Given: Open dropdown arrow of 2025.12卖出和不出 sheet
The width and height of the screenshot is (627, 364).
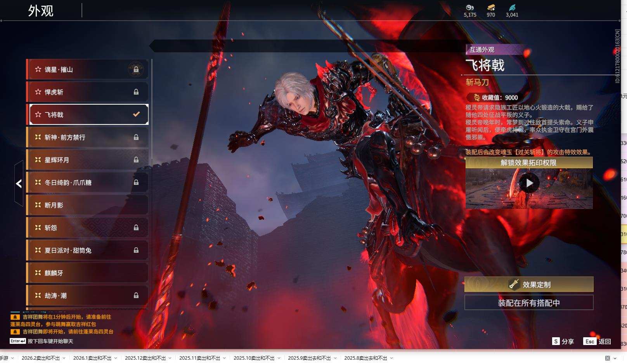Looking at the screenshot, I should tap(170, 358).
